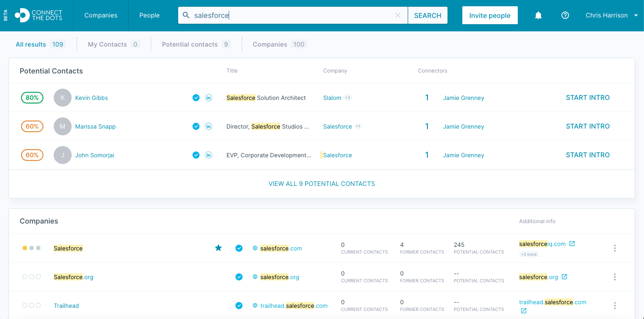Open the notifications bell

click(x=538, y=15)
